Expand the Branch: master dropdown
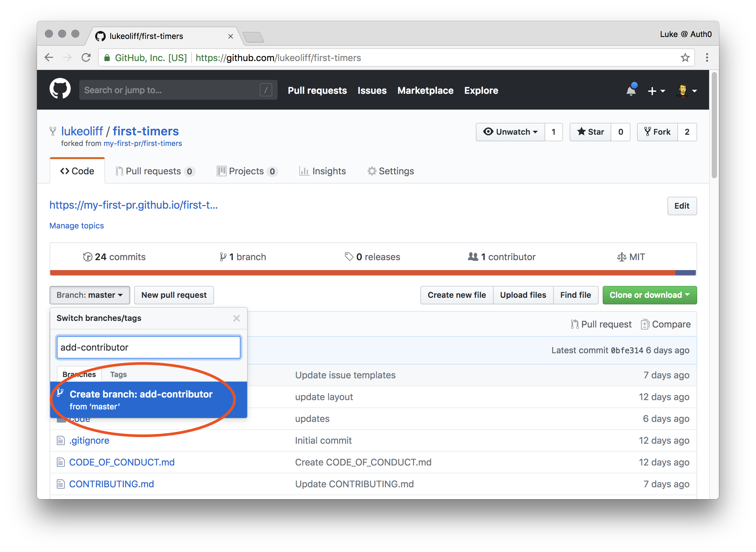Screen dimensions: 756x552 [90, 295]
